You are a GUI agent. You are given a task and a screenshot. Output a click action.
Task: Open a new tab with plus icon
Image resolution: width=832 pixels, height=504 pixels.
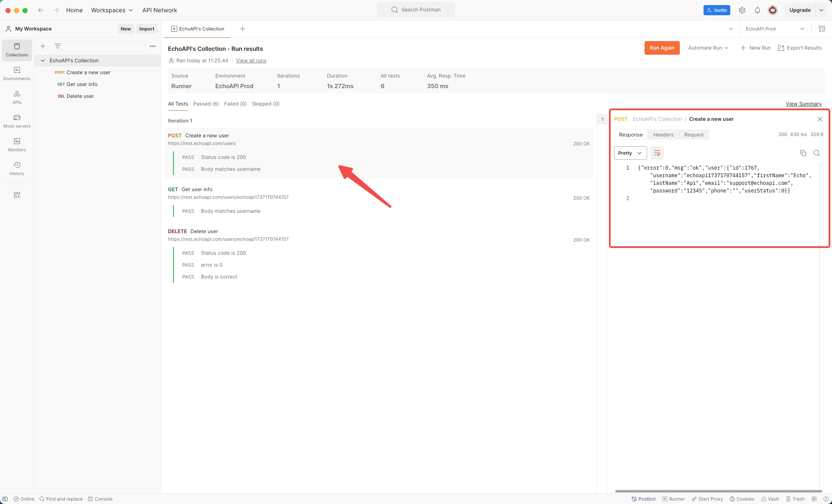tap(243, 29)
